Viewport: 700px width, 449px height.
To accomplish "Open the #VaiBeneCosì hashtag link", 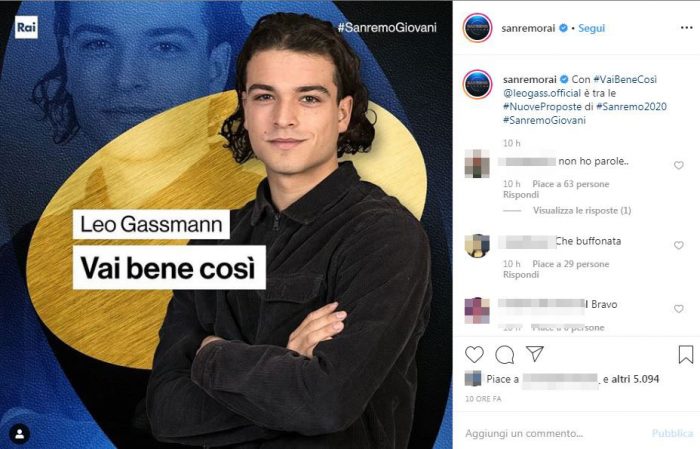I will pyautogui.click(x=625, y=79).
